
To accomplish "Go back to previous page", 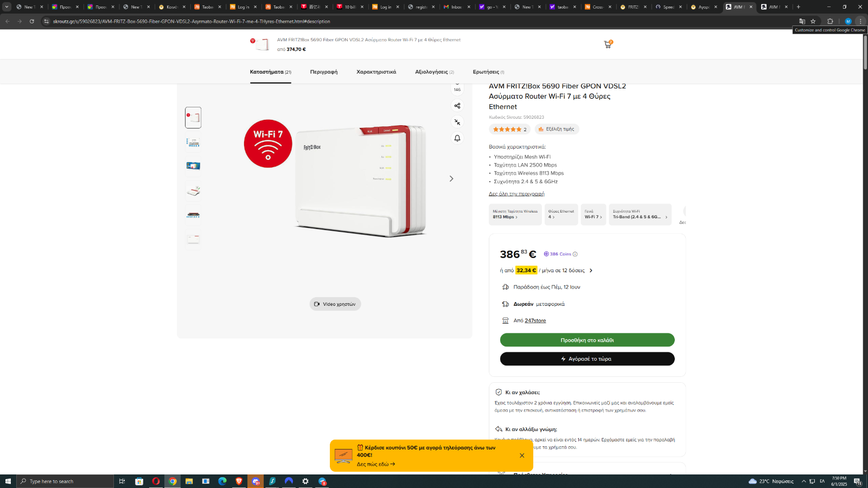I will [8, 21].
